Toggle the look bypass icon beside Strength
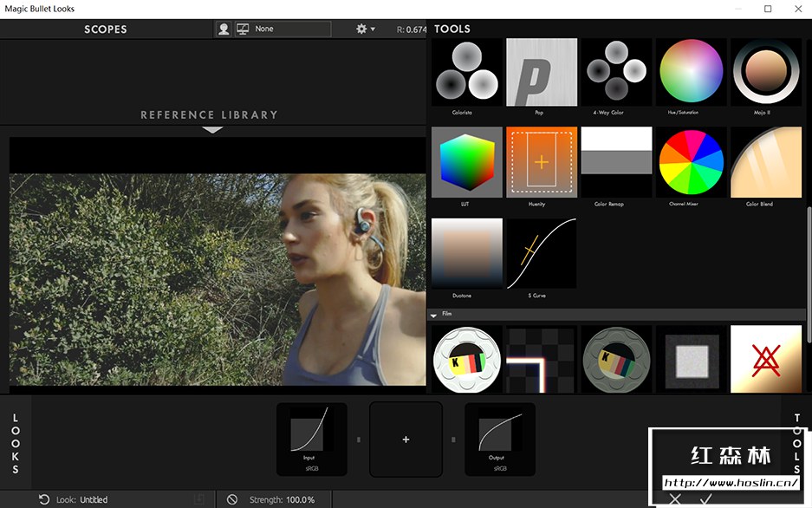The image size is (812, 508). click(x=232, y=499)
